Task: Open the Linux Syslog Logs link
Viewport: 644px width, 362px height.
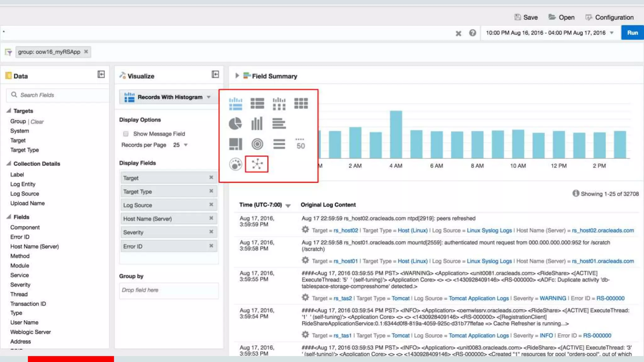Action: (x=489, y=230)
